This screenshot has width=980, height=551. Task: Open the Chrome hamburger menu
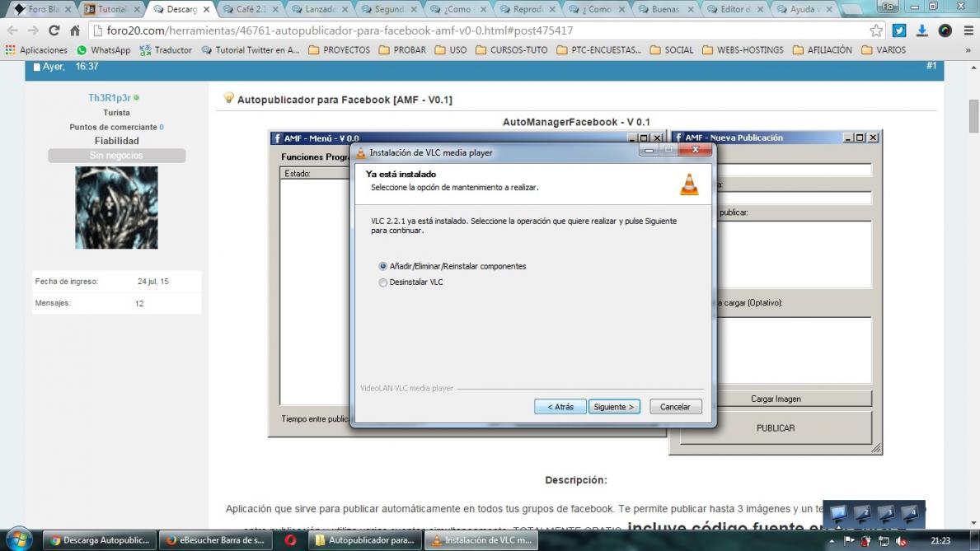968,30
